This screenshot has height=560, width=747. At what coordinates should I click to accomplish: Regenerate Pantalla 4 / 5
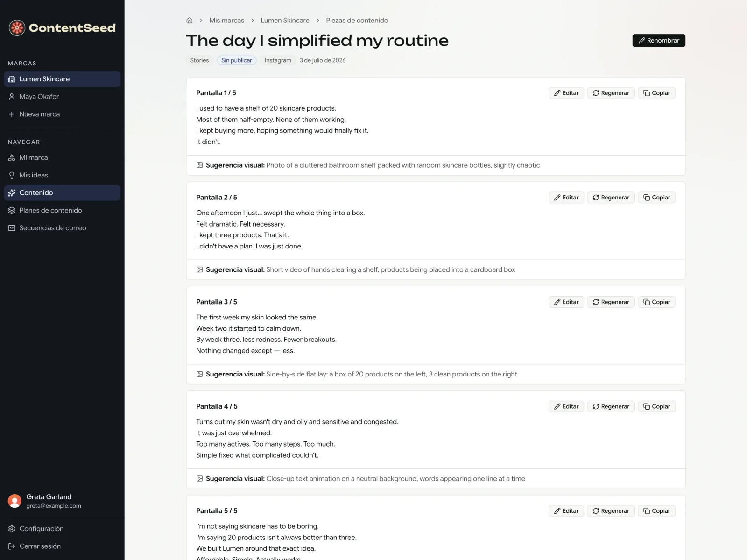[611, 407]
